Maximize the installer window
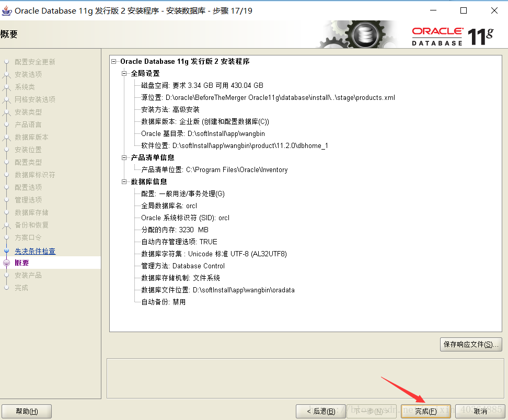The width and height of the screenshot is (508, 420). pyautogui.click(x=464, y=10)
